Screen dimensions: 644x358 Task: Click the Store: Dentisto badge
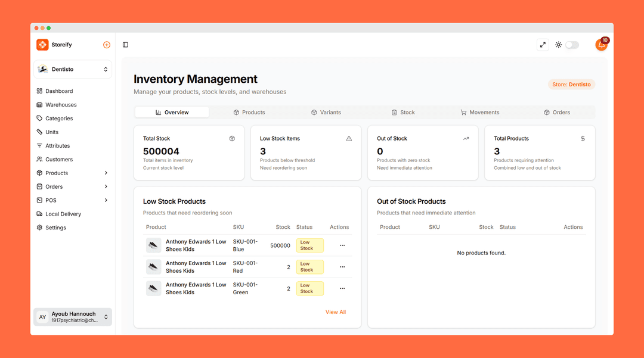tap(571, 85)
